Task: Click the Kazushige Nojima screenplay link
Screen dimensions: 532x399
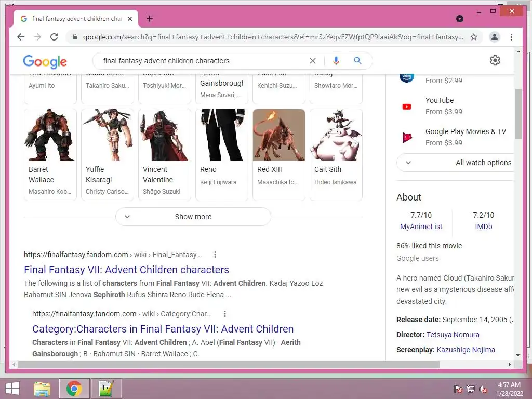Action: click(x=465, y=350)
